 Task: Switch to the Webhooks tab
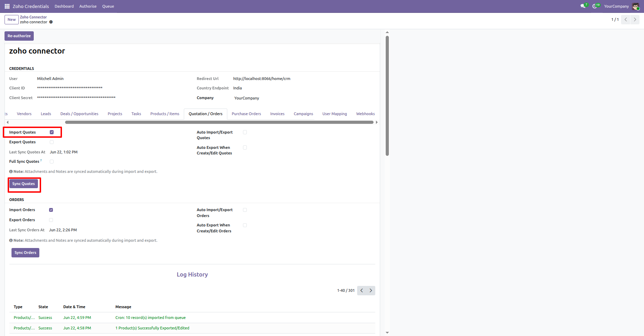(x=366, y=114)
